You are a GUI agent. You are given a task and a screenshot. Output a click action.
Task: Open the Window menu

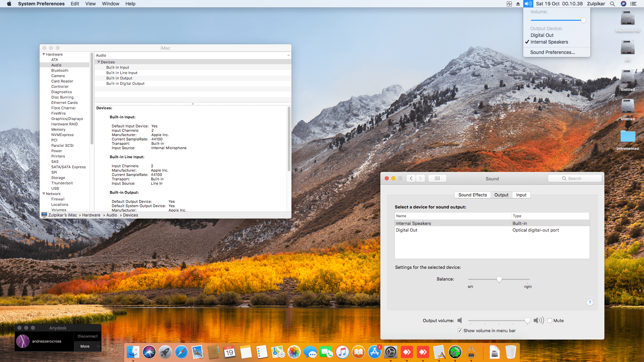[110, 4]
